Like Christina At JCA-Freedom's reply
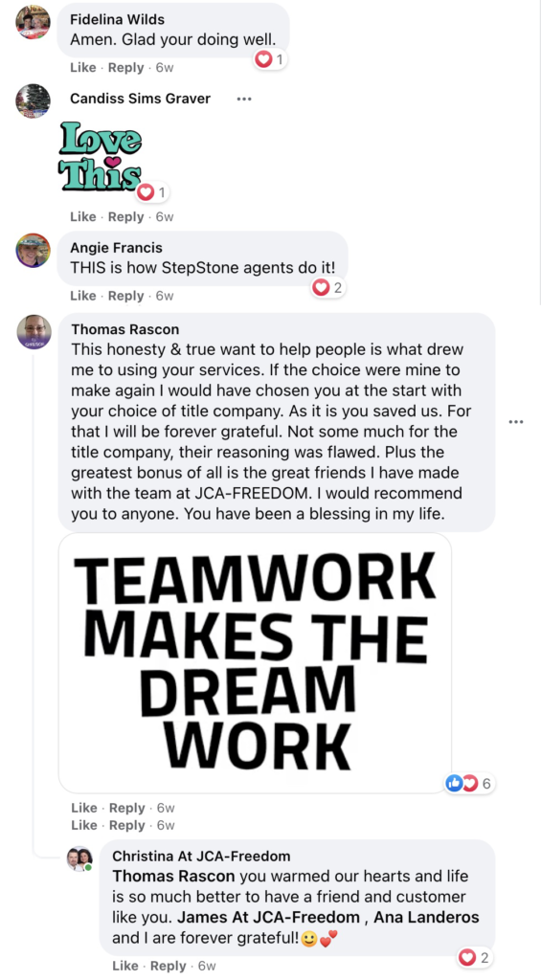Viewport: 541px width, 980px height. click(x=125, y=966)
